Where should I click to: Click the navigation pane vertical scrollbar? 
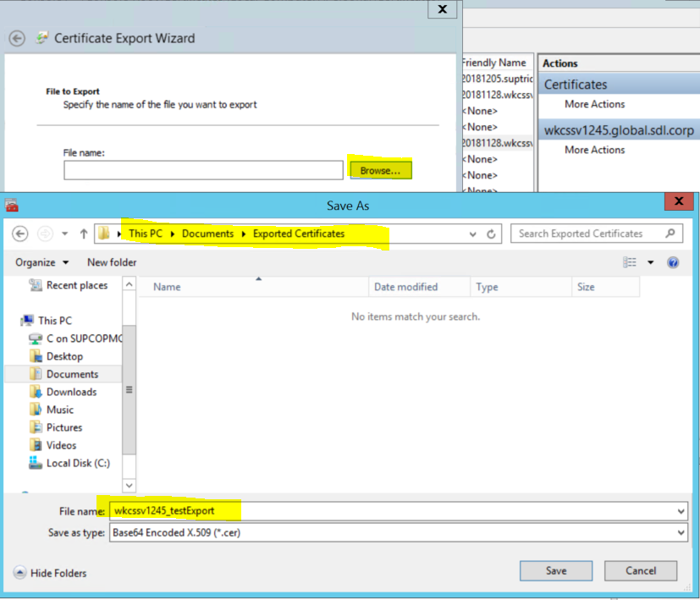[x=130, y=389]
